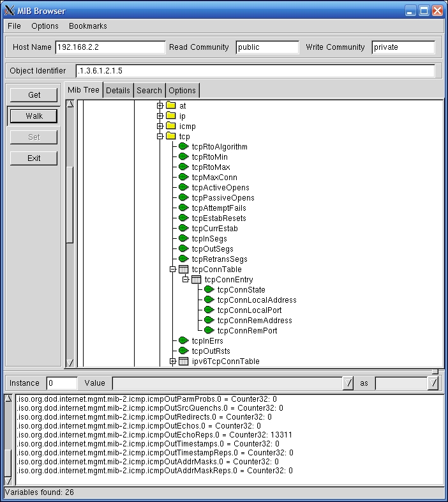The width and height of the screenshot is (448, 502).
Task: Click the green leaf icon for tcpInSegs
Action: click(x=184, y=238)
